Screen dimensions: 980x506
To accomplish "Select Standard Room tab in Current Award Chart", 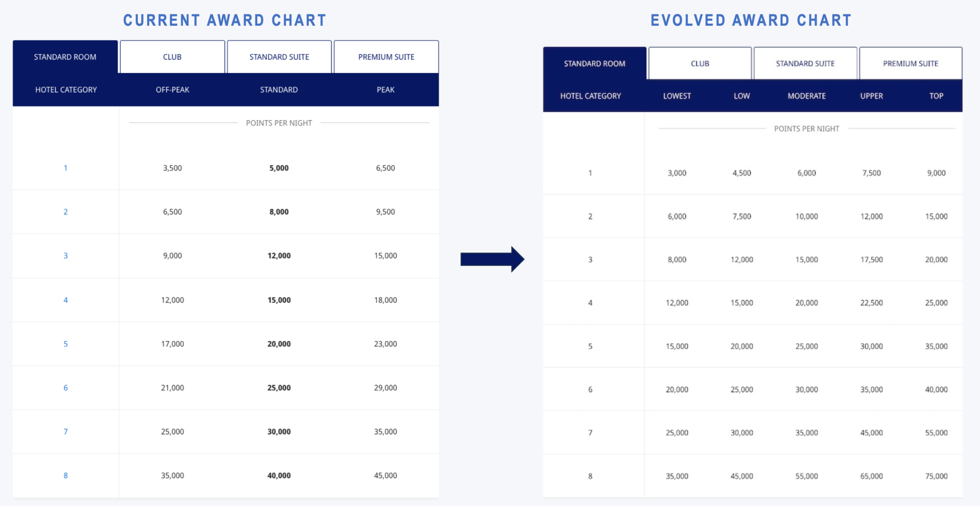I will tap(65, 57).
